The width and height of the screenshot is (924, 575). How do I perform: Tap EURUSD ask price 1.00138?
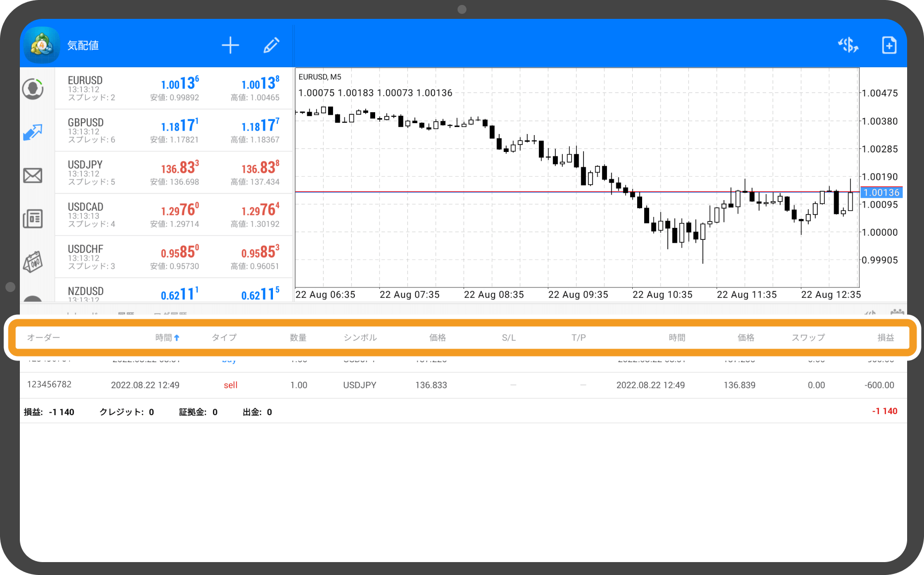pos(261,83)
